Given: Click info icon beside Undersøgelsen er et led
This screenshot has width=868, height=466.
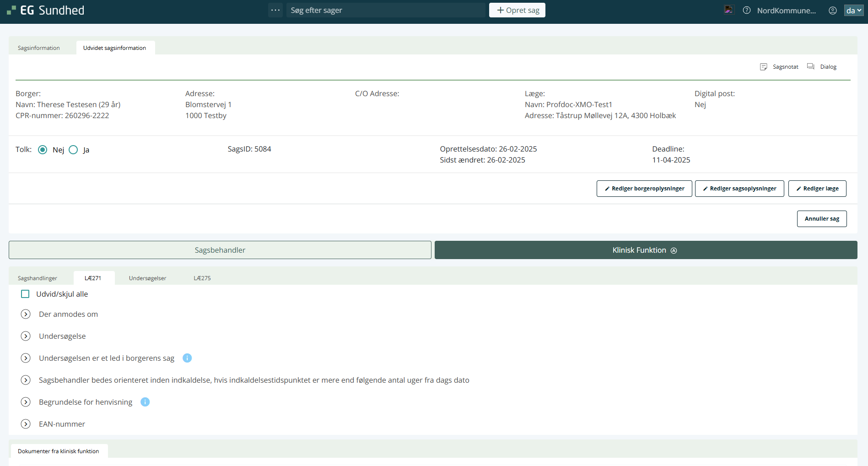Looking at the screenshot, I should point(187,358).
